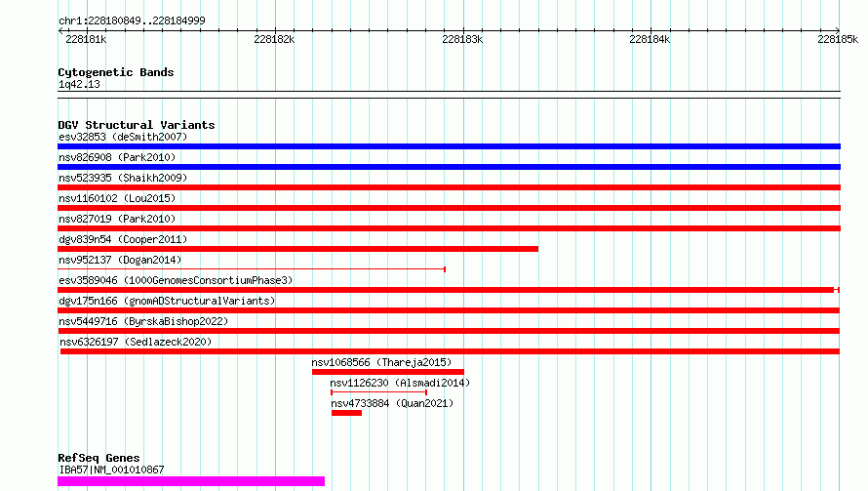
Task: Select the nsv6326197 (Sedlazeck2020) red bar
Action: 450,351
